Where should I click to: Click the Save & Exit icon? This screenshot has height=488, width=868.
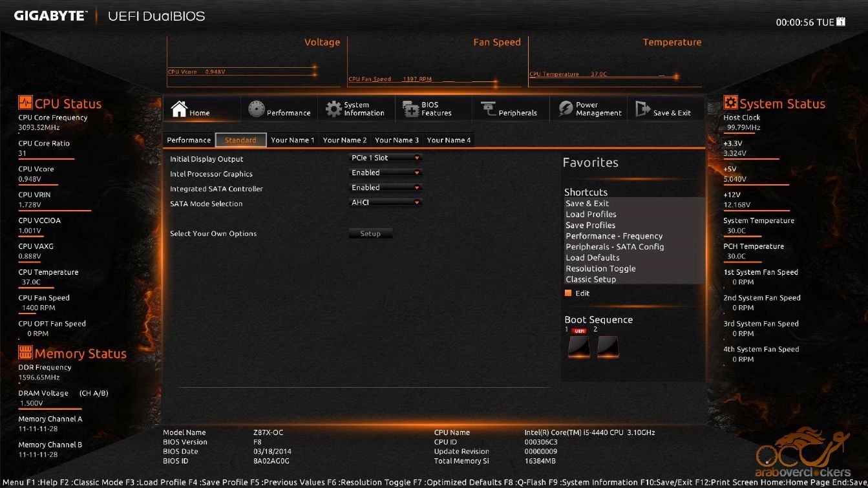(643, 109)
